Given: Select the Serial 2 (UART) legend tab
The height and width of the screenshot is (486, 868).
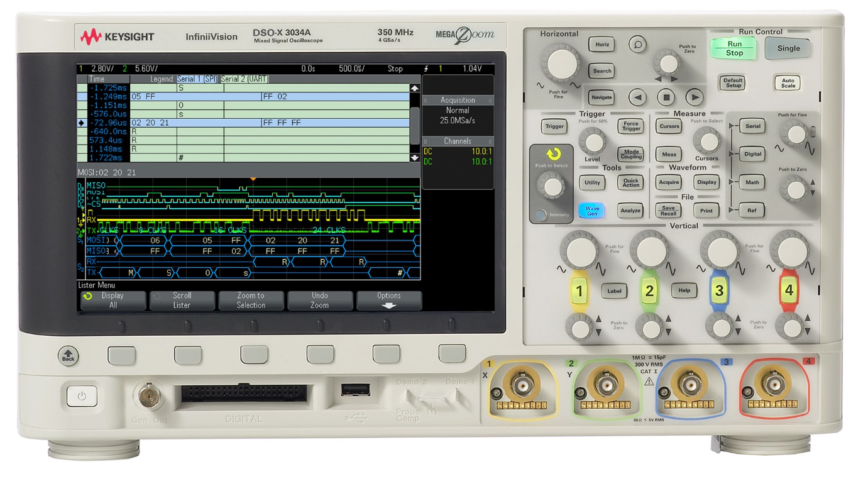Looking at the screenshot, I should click(244, 79).
